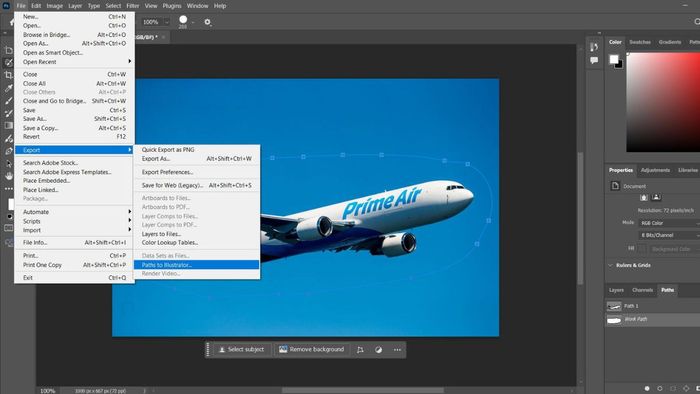Open the 8 Bits/Channel dropdown
Screen dimensions: 700x394
tap(669, 235)
